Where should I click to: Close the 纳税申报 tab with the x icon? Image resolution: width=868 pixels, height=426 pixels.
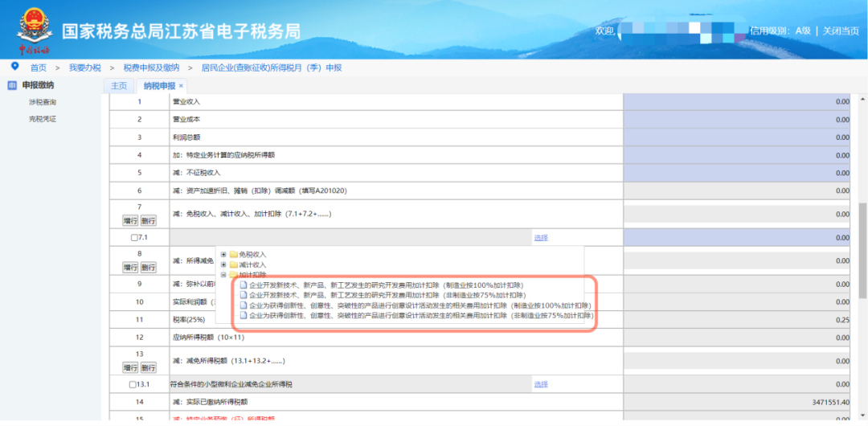pos(181,86)
